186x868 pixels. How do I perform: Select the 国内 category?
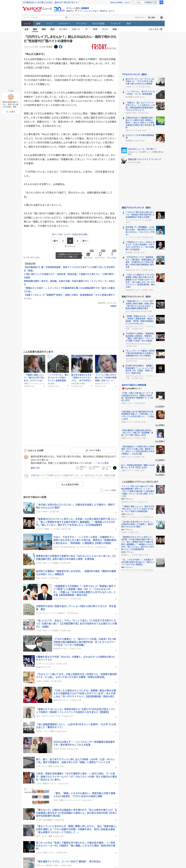[35, 29]
